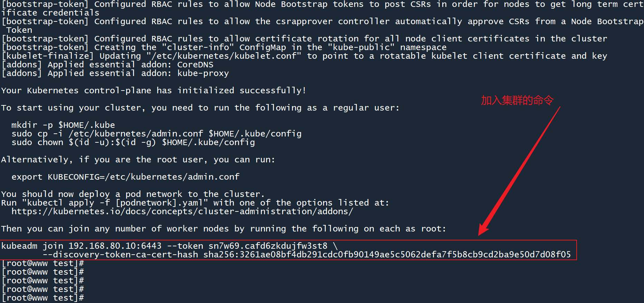Click the 192.168.80.10:6443 address text

(115, 246)
